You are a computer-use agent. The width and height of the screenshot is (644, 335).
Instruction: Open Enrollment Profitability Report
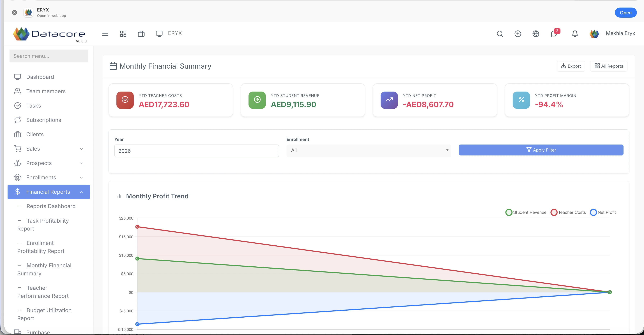coord(41,247)
